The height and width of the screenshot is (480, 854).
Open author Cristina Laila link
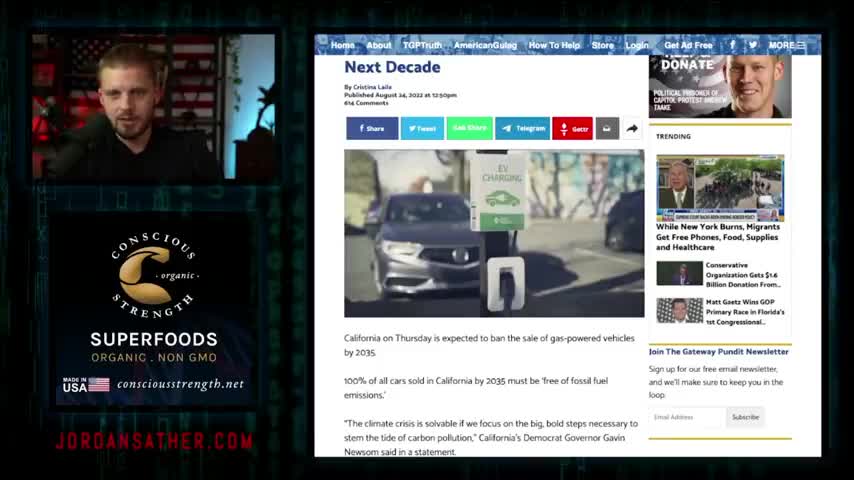pos(372,87)
